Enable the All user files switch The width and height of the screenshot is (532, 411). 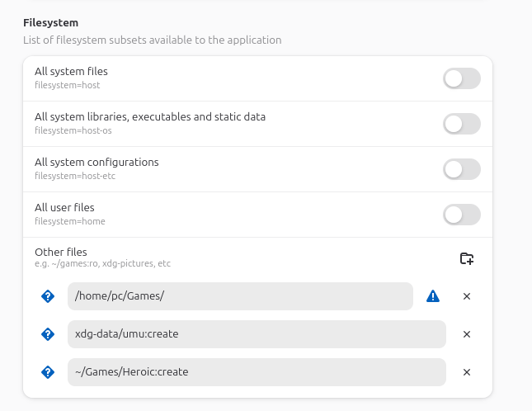point(461,215)
